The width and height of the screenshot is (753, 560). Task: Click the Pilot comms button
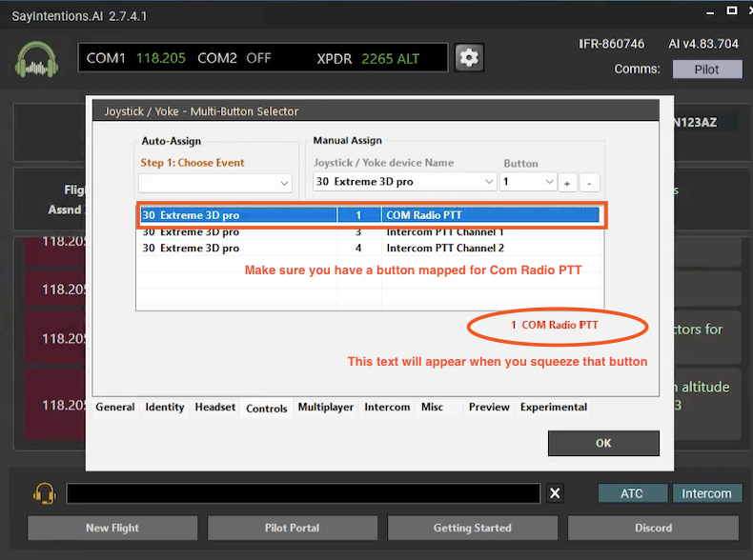pos(707,70)
